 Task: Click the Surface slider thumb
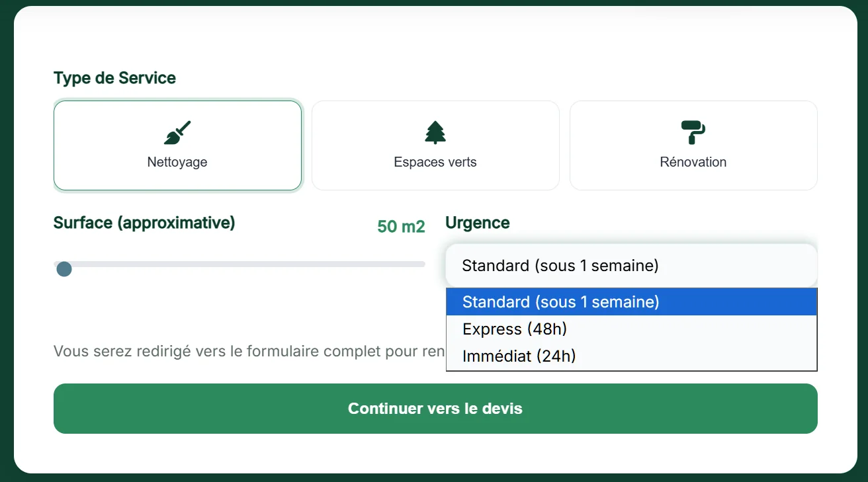(64, 269)
